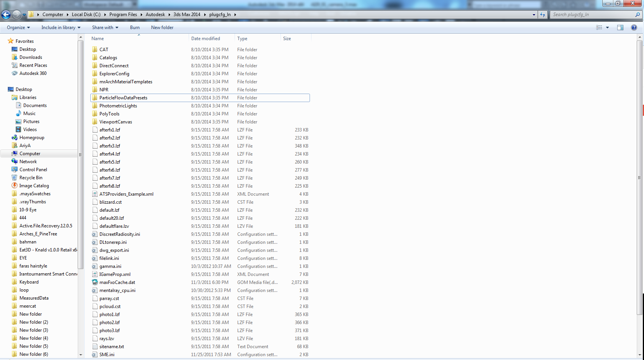The width and height of the screenshot is (644, 360).
Task: Click the New folder button
Action: pos(162,28)
